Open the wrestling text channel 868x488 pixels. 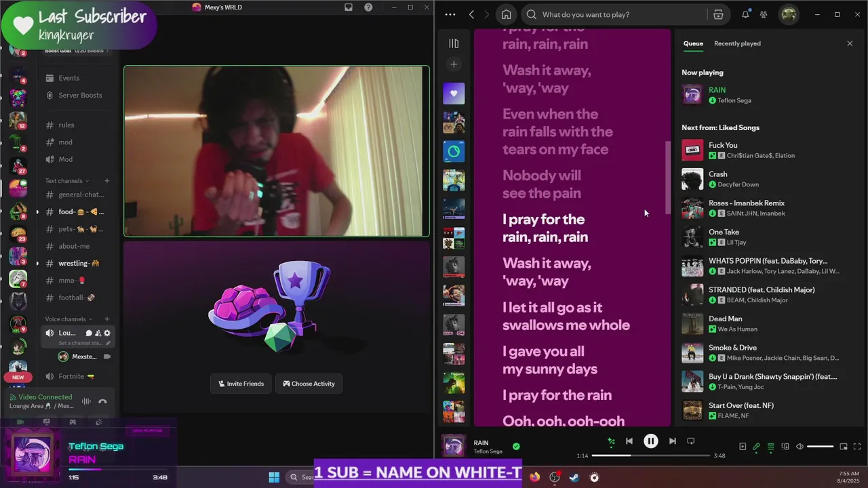pyautogui.click(x=79, y=263)
